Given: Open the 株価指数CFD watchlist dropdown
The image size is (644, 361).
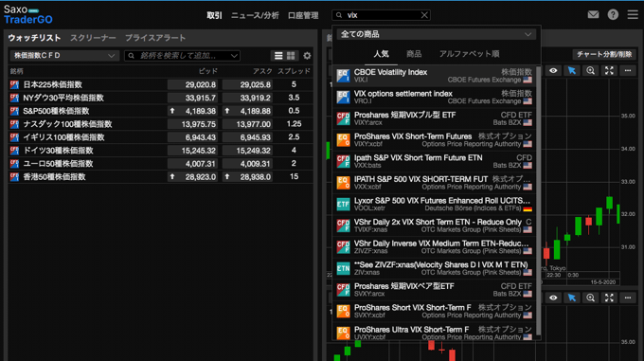Looking at the screenshot, I should click(64, 56).
